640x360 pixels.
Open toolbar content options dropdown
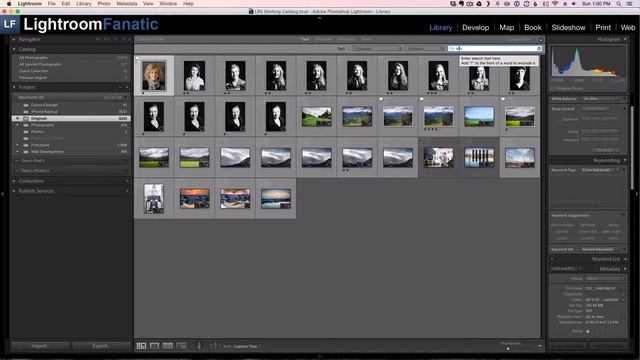click(x=540, y=346)
